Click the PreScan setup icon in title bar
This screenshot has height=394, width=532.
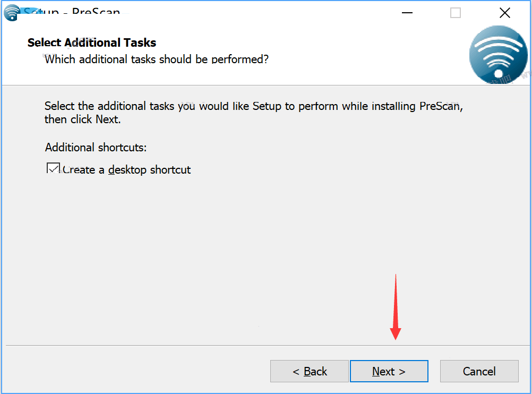coord(12,13)
